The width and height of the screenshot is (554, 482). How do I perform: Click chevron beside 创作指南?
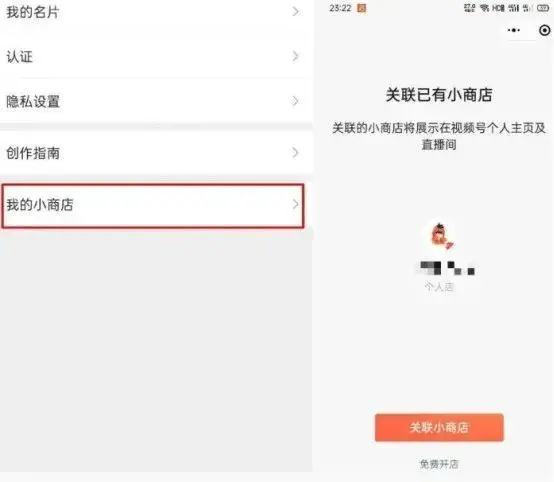tap(295, 153)
